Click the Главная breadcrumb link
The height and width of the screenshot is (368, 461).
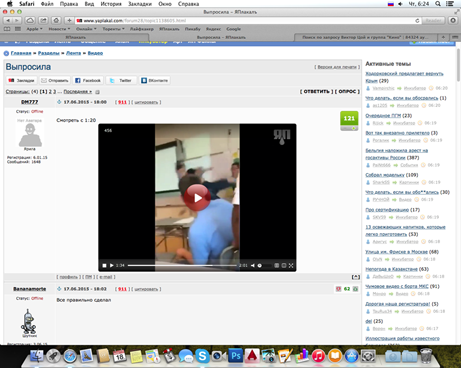point(21,53)
